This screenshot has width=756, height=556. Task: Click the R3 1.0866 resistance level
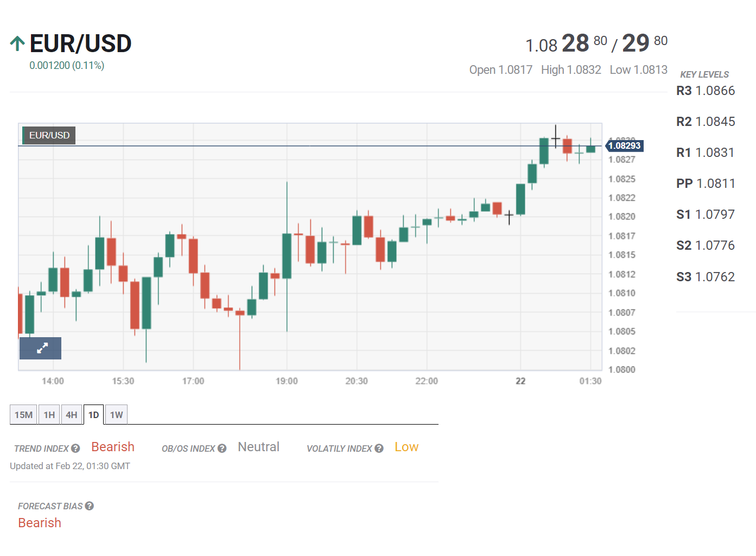click(x=706, y=91)
